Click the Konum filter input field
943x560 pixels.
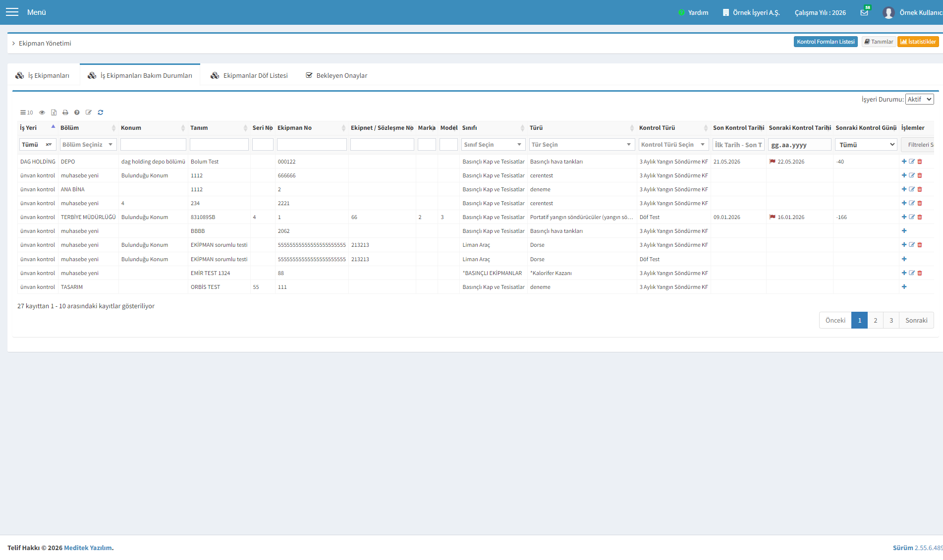(153, 145)
